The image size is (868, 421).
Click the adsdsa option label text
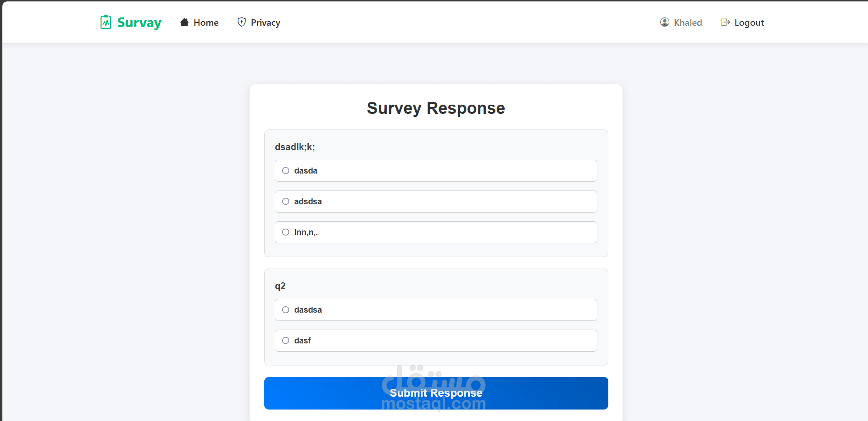[x=308, y=202]
